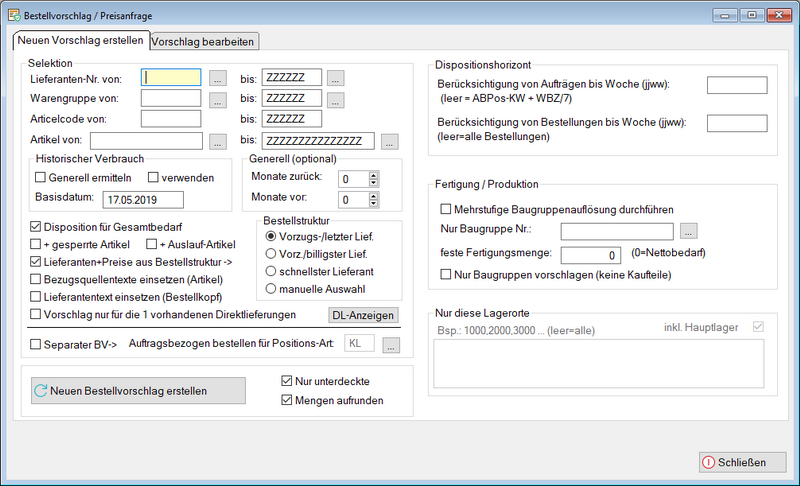The width and height of the screenshot is (800, 486).
Task: Open lookup for Artikel bis field
Action: [x=390, y=141]
